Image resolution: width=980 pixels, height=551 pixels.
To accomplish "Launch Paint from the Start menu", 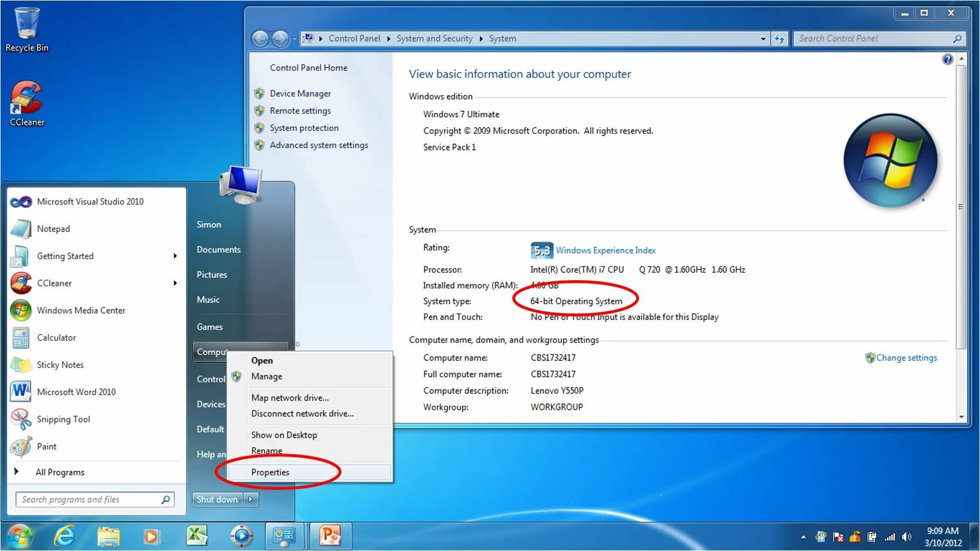I will pos(47,446).
